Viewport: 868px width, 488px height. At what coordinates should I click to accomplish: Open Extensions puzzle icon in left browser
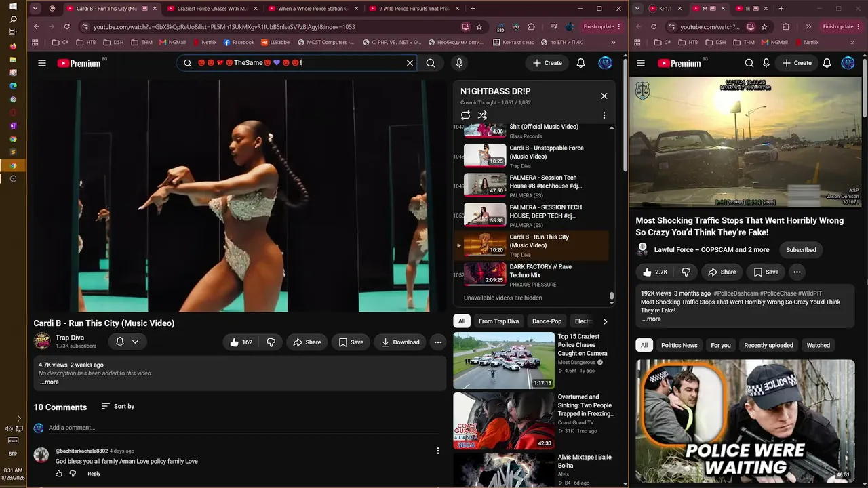point(531,26)
